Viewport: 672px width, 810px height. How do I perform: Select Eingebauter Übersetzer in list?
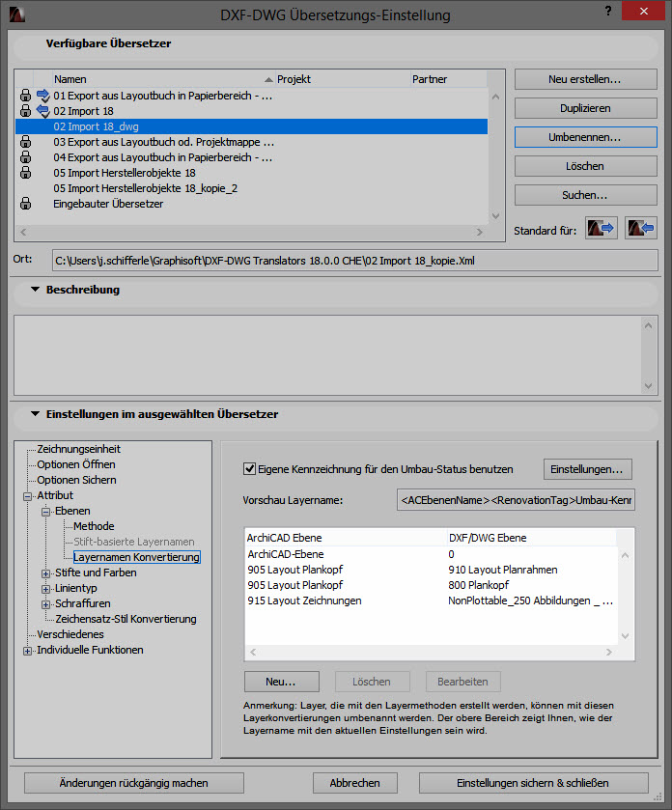251,204
